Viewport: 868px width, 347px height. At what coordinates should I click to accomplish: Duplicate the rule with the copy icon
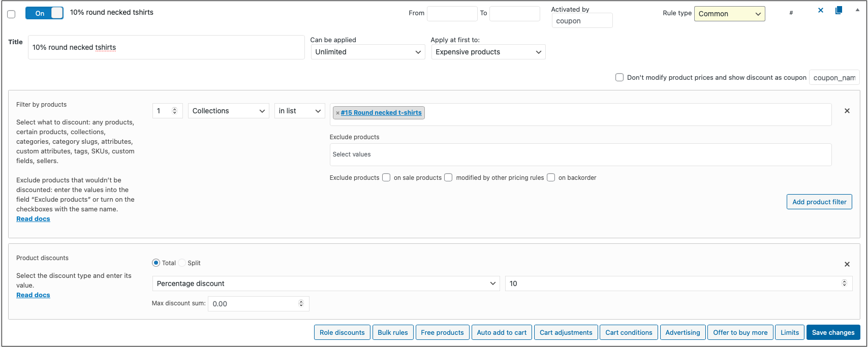839,11
